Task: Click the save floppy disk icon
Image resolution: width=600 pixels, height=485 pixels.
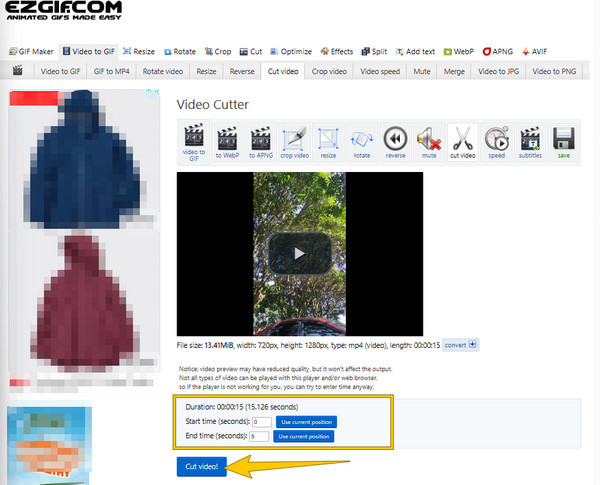Action: (x=564, y=142)
